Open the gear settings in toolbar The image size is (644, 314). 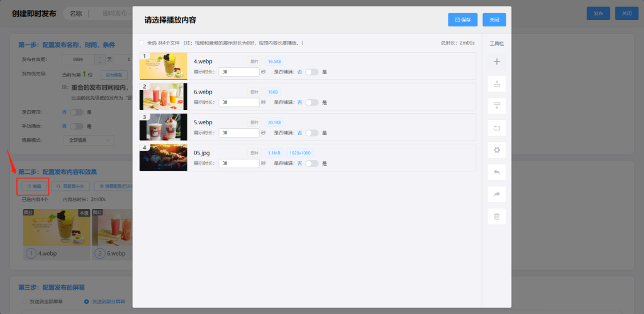pyautogui.click(x=497, y=150)
